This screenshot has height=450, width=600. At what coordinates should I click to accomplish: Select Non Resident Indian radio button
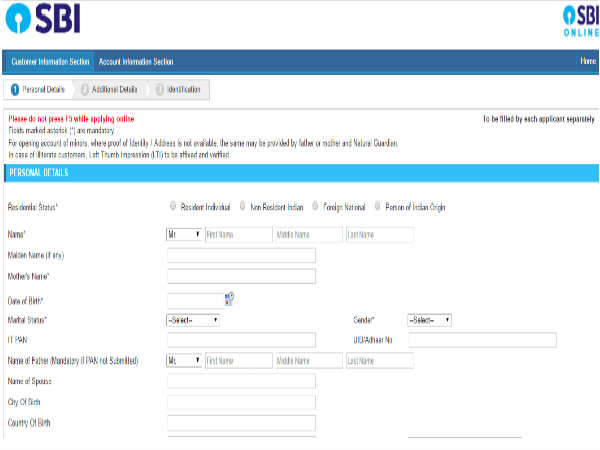point(242,207)
